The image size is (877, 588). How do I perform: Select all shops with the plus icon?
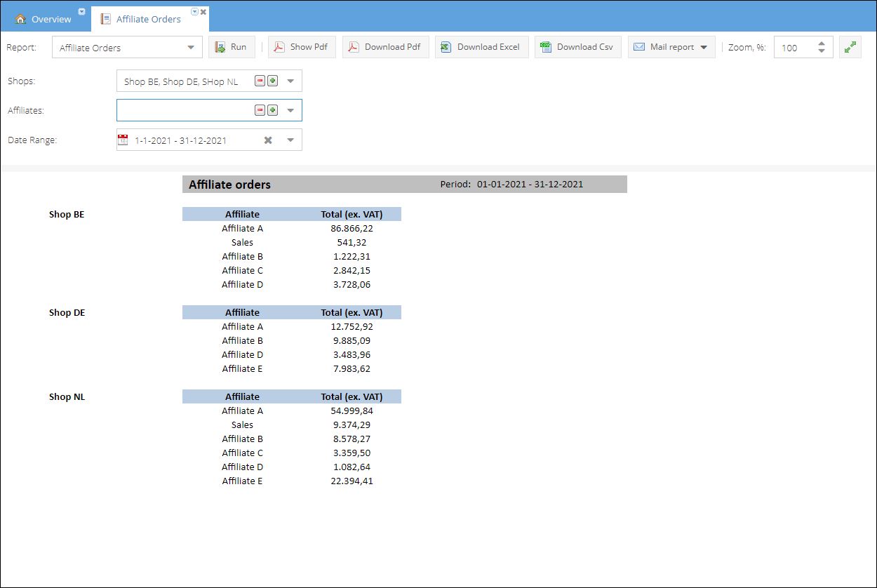point(272,81)
